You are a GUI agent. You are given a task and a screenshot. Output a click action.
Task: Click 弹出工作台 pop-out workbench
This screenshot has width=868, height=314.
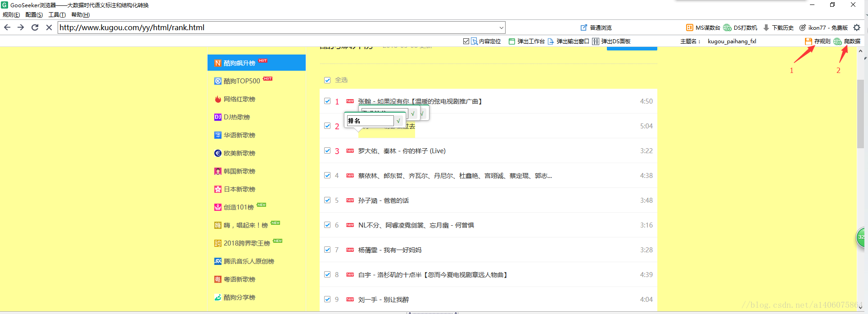tap(526, 41)
